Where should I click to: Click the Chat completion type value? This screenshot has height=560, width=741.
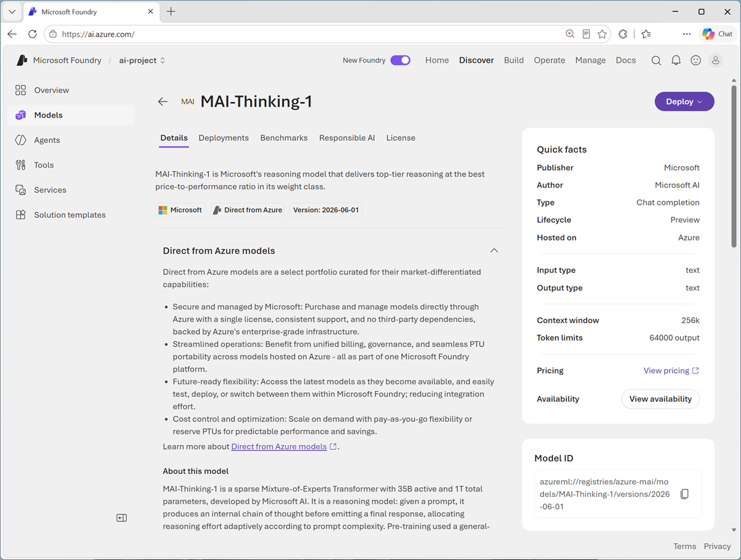pos(668,203)
